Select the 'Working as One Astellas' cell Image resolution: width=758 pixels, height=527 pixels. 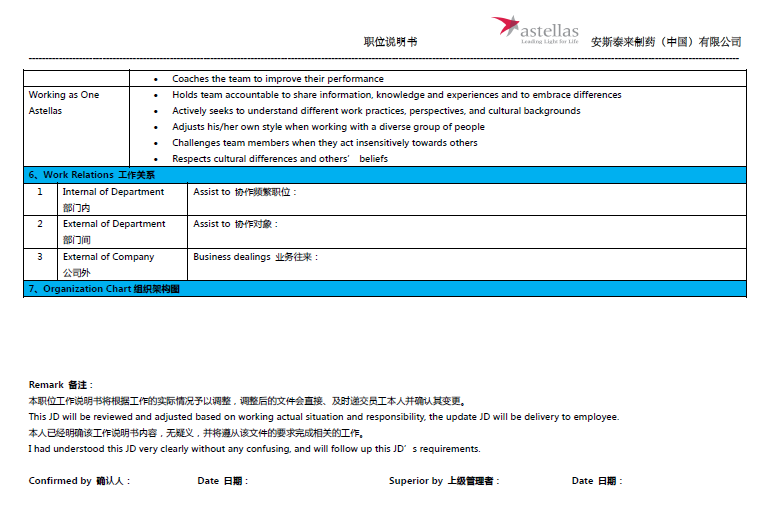point(64,103)
